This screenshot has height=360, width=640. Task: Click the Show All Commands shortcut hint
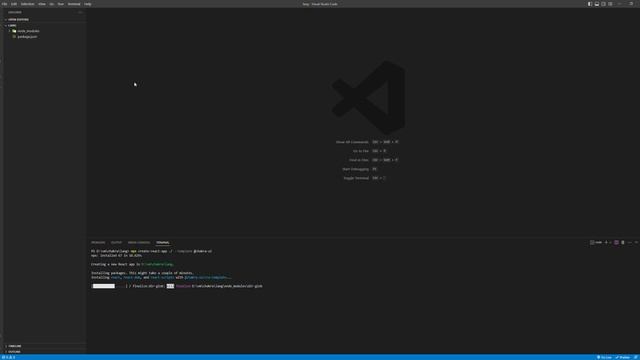pyautogui.click(x=367, y=142)
